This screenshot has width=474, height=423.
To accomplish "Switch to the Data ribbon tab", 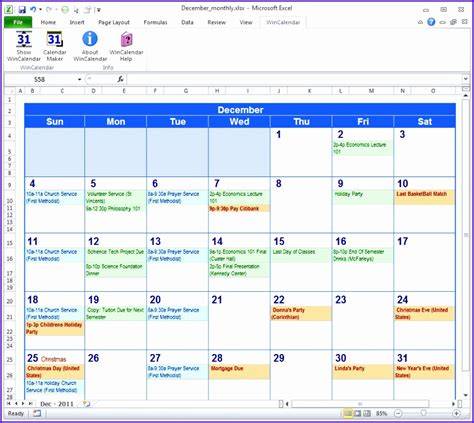I will 187,22.
